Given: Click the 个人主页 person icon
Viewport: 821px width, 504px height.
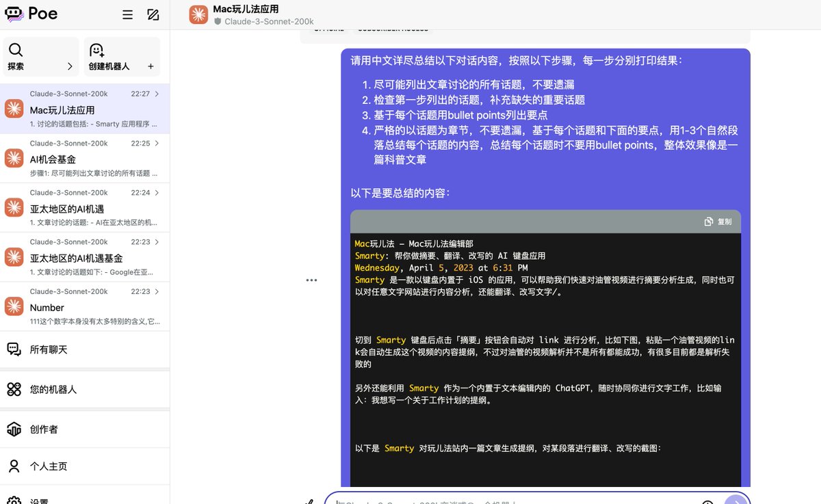Looking at the screenshot, I should click(14, 466).
